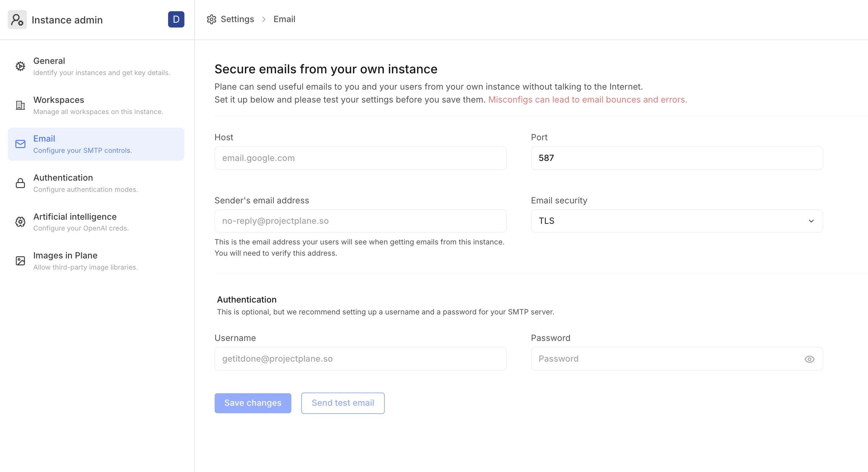This screenshot has height=472, width=868.
Task: Click into the Port field showing 587
Action: [x=676, y=158]
